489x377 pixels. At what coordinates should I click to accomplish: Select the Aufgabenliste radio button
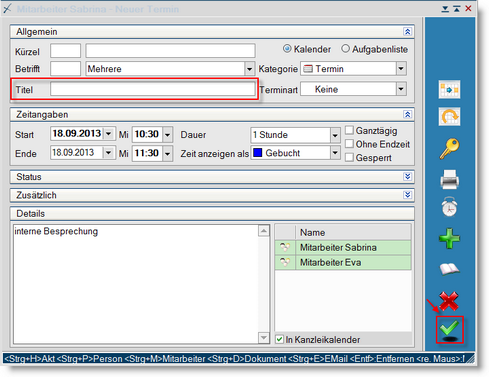click(345, 49)
